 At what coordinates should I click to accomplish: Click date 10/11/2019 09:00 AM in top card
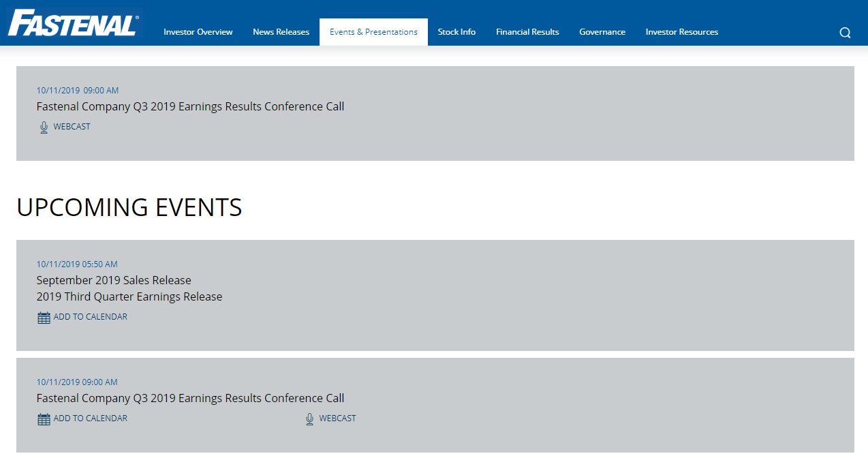tap(78, 91)
